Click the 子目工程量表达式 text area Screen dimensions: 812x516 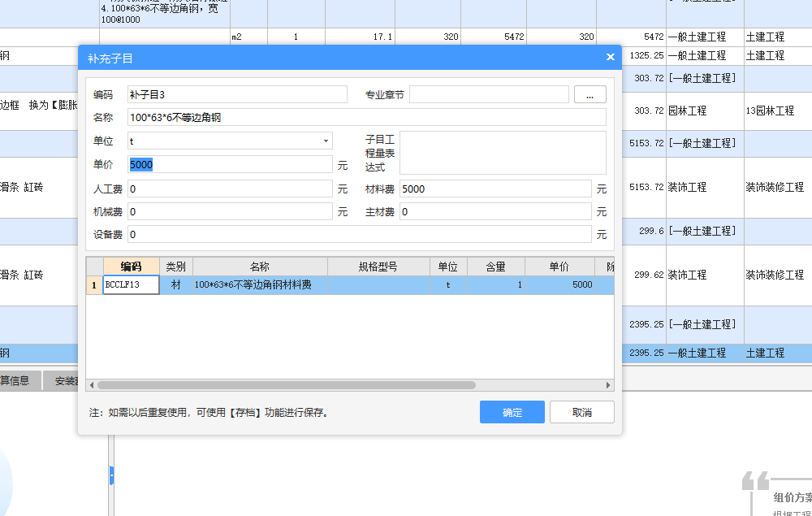click(x=503, y=153)
